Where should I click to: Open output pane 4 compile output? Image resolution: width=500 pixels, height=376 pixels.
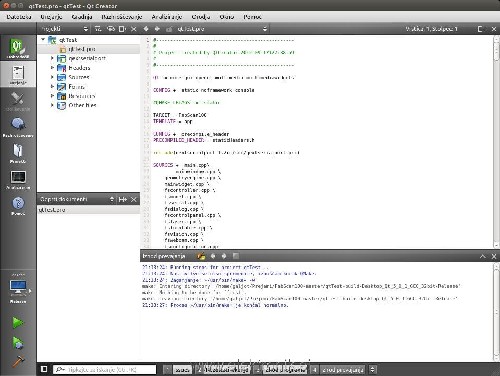[x=339, y=369]
